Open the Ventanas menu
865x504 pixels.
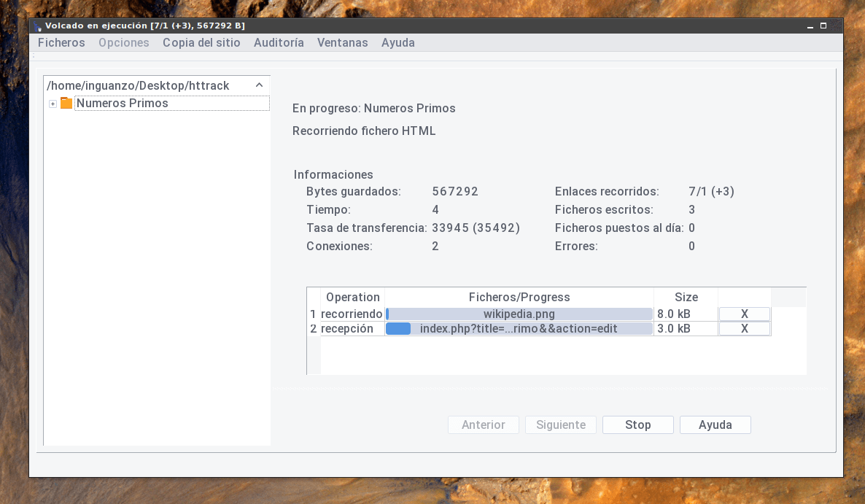342,42
